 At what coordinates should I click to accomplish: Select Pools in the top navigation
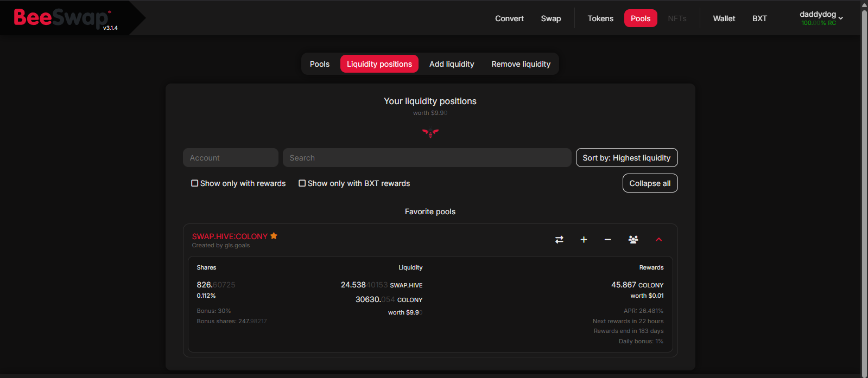[x=641, y=18]
